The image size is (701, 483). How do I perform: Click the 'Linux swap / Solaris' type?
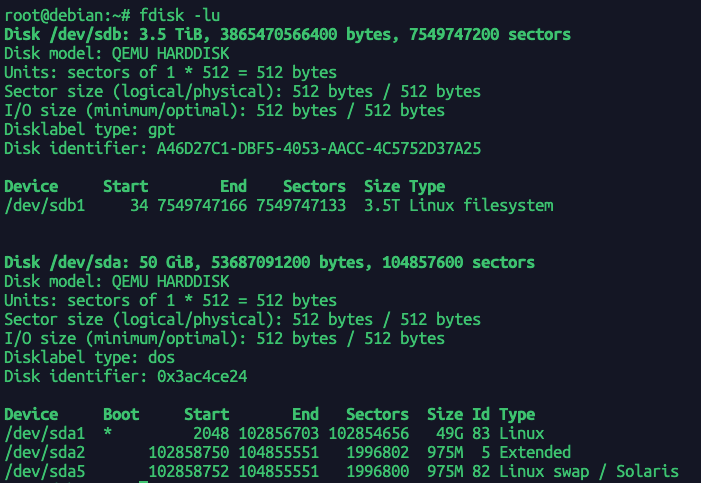pyautogui.click(x=588, y=471)
